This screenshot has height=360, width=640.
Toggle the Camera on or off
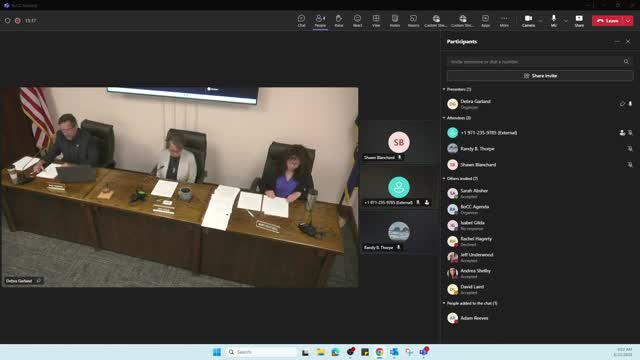point(528,20)
